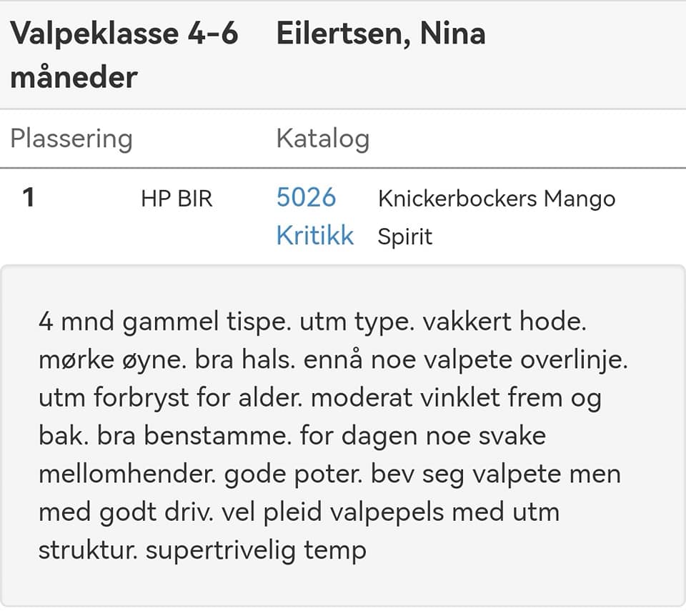
Task: Click critique line starting '4 mnd gammel tispe'
Action: [x=312, y=322]
